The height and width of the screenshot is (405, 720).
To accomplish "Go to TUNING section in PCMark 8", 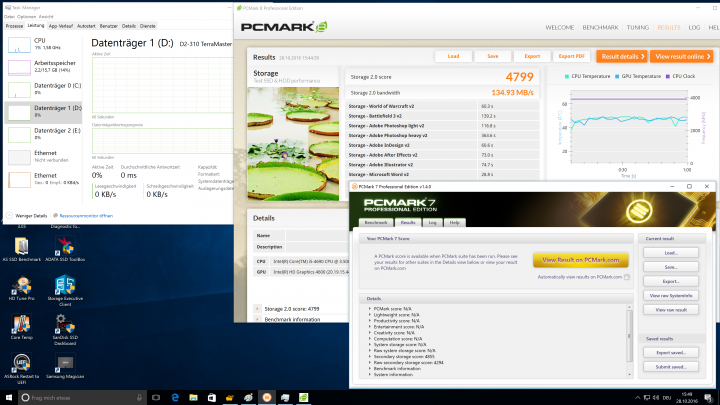I will [638, 28].
